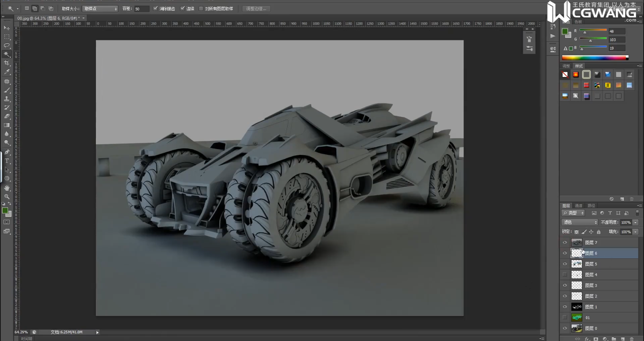
Task: Open the layer blend mode dropdown
Action: click(x=580, y=222)
